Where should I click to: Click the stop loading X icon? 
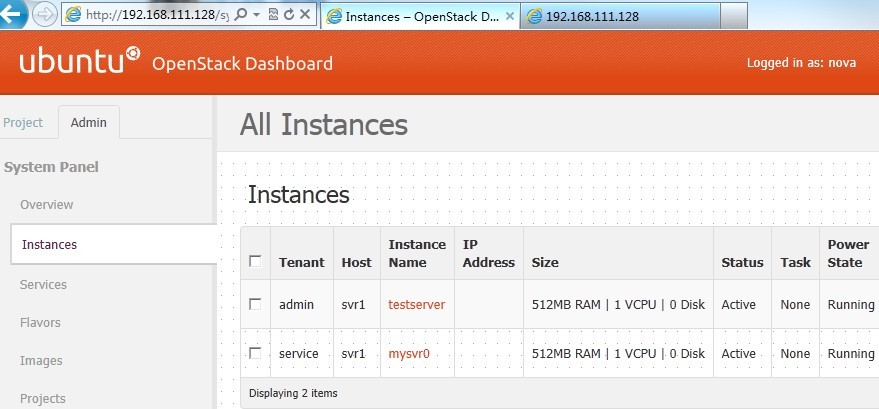tap(305, 15)
